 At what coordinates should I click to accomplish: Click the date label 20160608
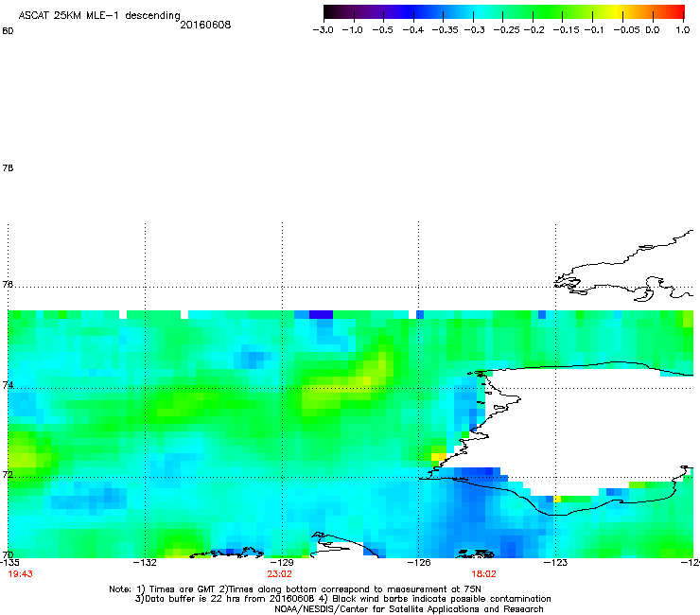coord(205,25)
